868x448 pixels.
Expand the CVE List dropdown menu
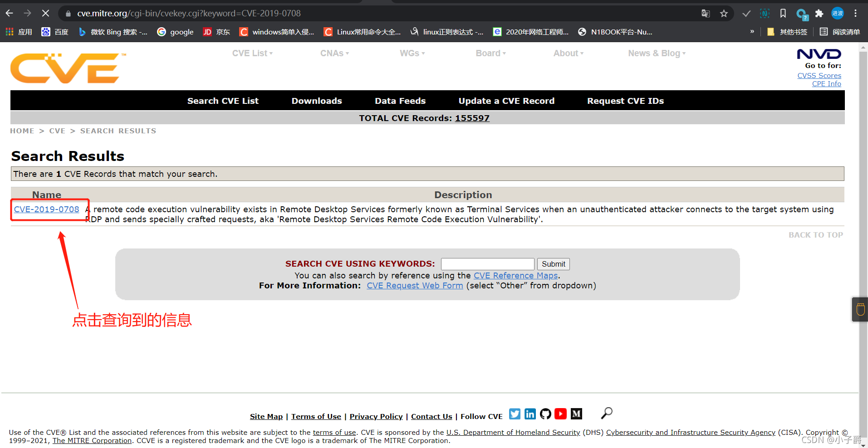coord(252,53)
